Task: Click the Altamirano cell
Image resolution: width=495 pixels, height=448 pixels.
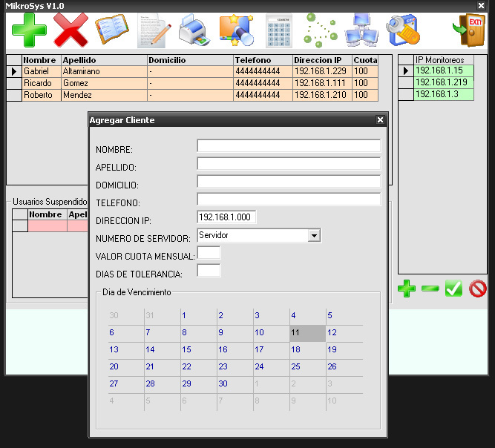Action: pyautogui.click(x=104, y=71)
